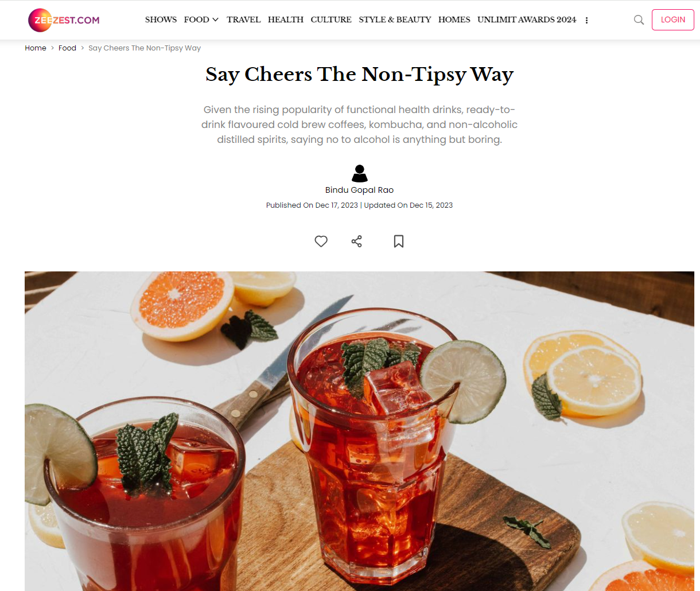
Task: Go to Home breadcrumb link
Action: click(x=36, y=48)
